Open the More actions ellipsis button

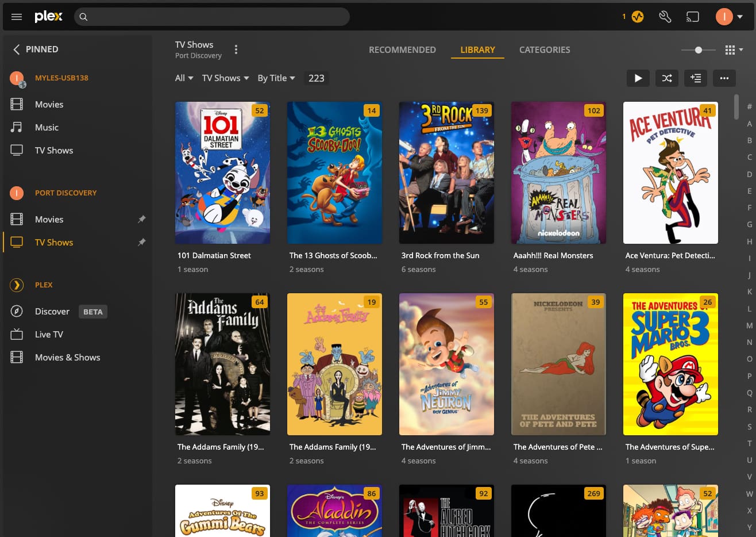(724, 78)
